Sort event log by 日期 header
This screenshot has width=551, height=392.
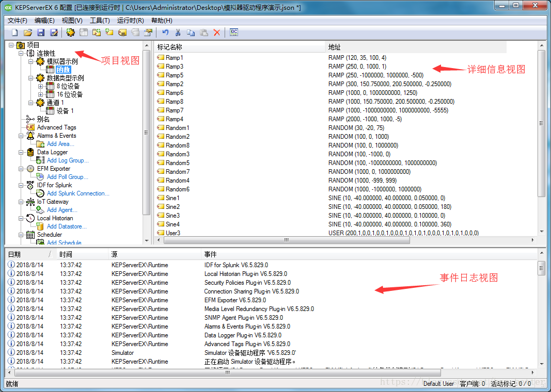(x=31, y=254)
